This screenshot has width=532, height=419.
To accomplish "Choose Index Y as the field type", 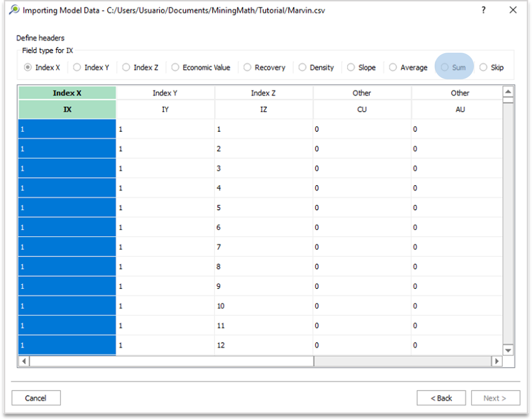I will pyautogui.click(x=77, y=67).
